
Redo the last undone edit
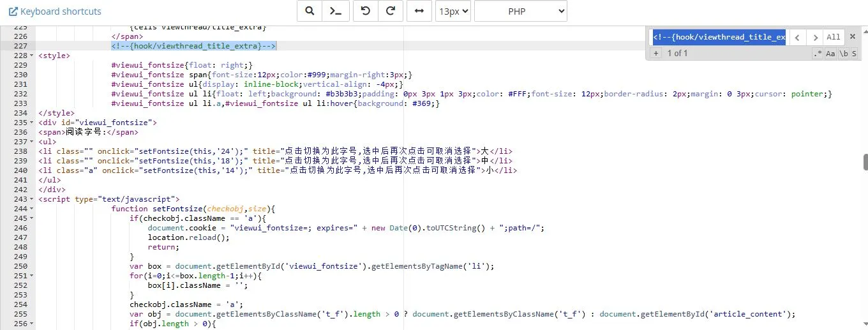click(x=390, y=11)
